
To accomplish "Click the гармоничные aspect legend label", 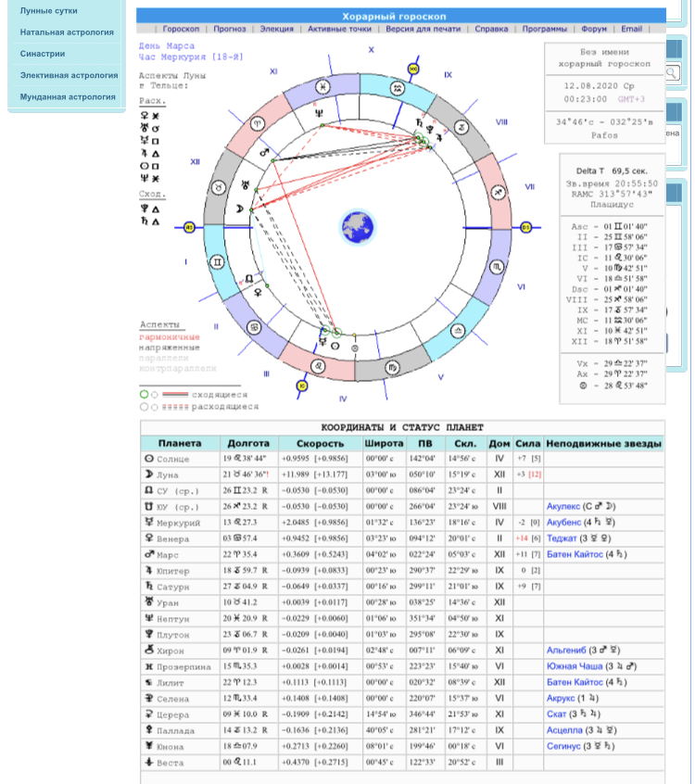I will pos(170,337).
